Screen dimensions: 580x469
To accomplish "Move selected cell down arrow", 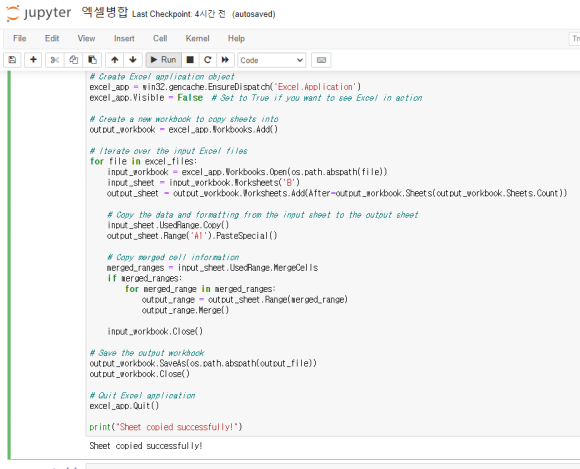I will tap(133, 60).
